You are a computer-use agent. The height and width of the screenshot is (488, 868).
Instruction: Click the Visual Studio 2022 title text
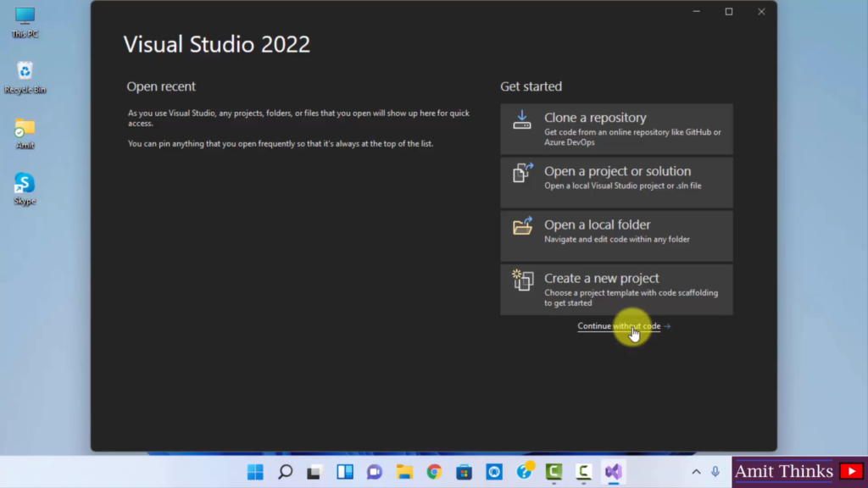tap(216, 44)
